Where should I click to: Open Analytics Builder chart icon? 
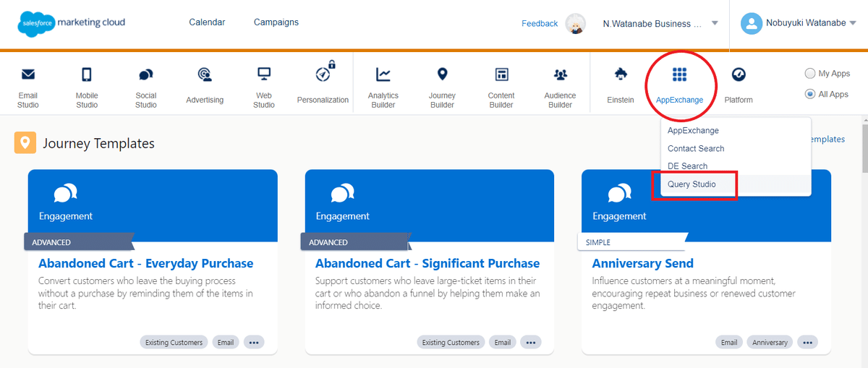383,74
